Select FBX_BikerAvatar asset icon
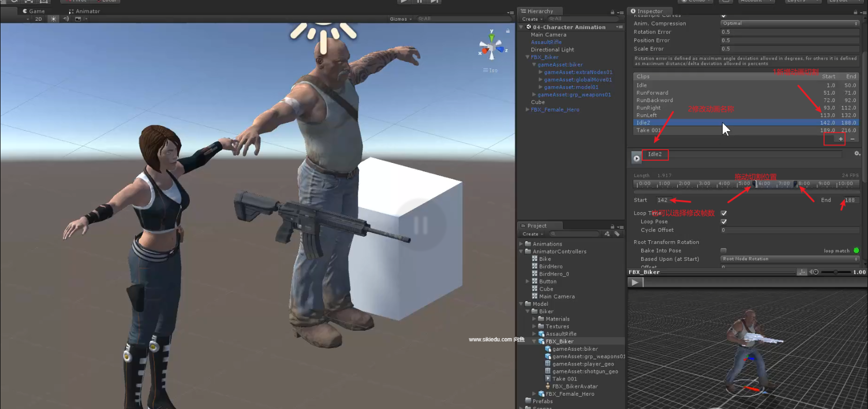Screen dimensions: 868x409 point(548,386)
